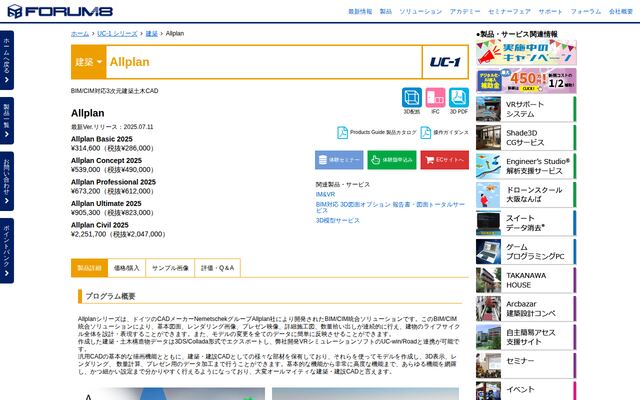Click the Allplan Civil 2025 text

tap(100, 225)
